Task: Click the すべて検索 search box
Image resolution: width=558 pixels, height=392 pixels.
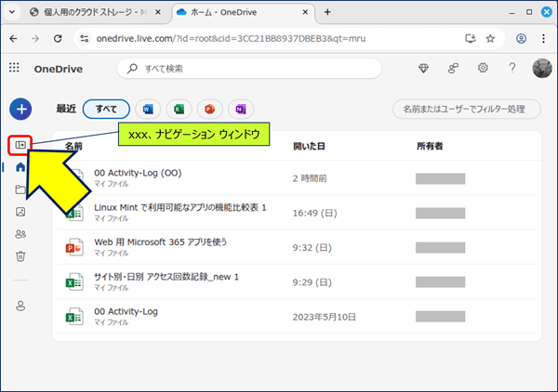Action: coord(249,68)
